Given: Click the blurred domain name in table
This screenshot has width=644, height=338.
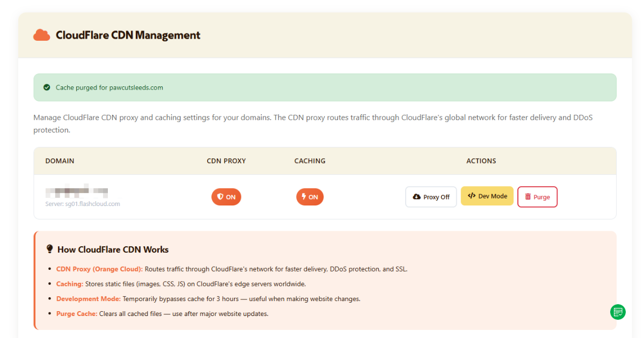Looking at the screenshot, I should point(77,191).
